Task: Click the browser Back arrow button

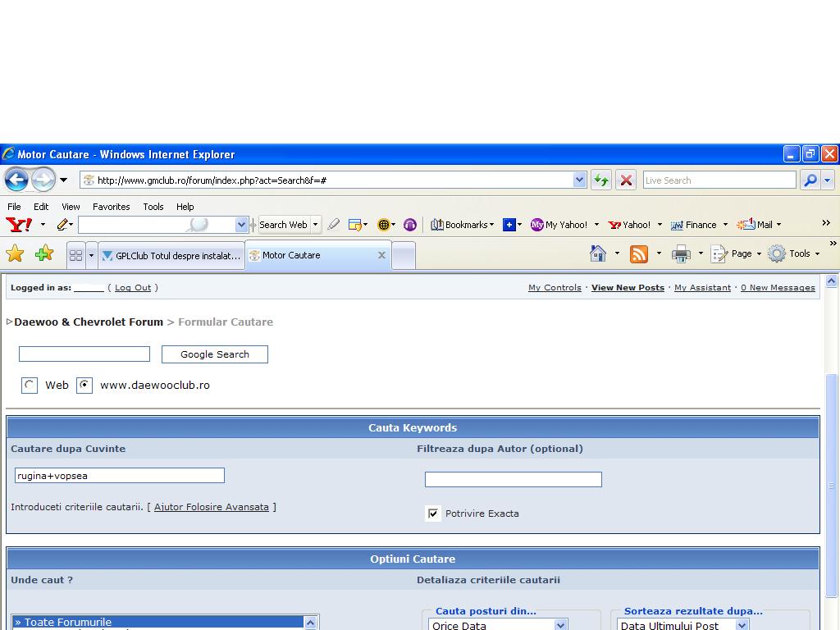Action: pos(16,180)
